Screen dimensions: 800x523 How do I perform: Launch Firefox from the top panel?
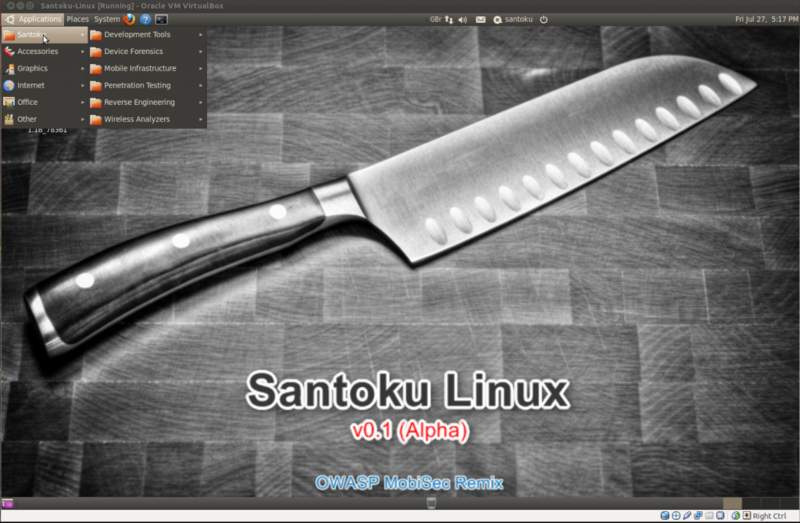point(130,19)
